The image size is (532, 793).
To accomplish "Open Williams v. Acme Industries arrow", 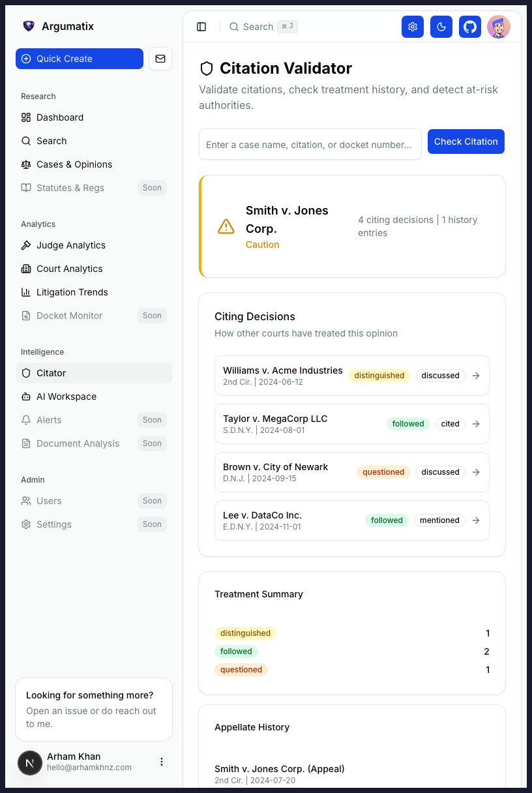I will point(476,376).
